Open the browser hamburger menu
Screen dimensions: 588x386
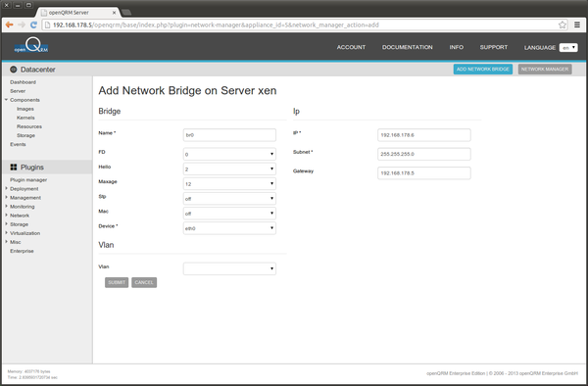click(x=577, y=24)
